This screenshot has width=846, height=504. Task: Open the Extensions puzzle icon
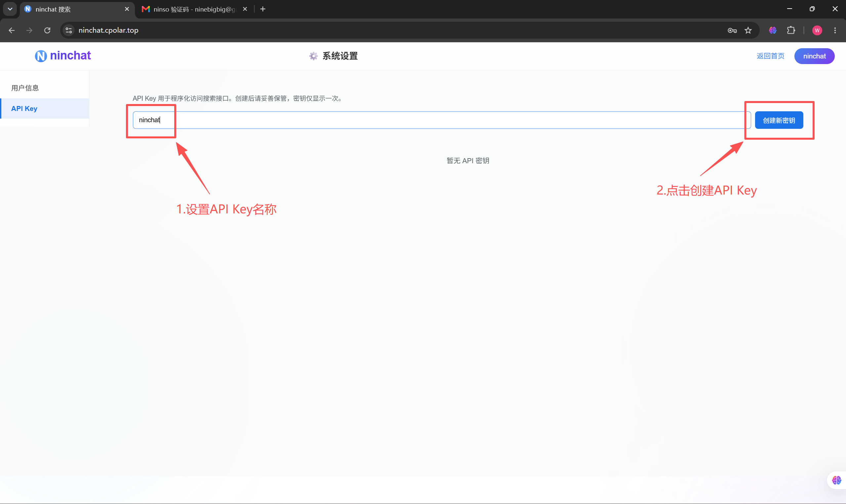tap(791, 30)
